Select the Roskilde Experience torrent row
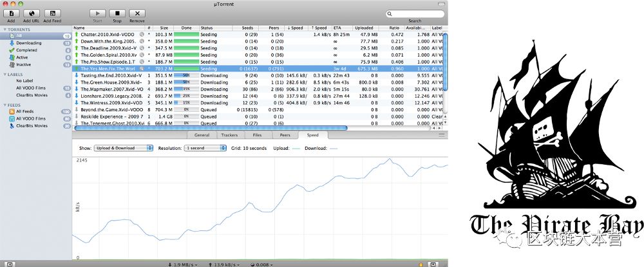Image resolution: width=644 pixels, height=267 pixels. [x=258, y=116]
